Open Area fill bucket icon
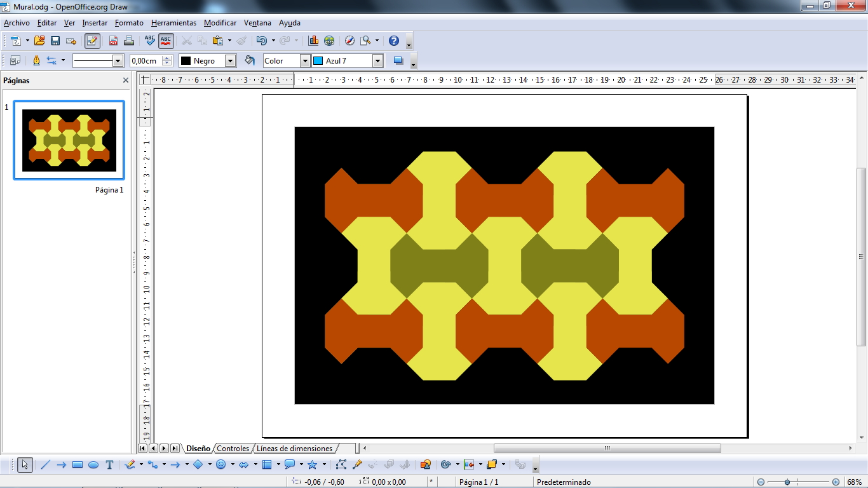 250,60
